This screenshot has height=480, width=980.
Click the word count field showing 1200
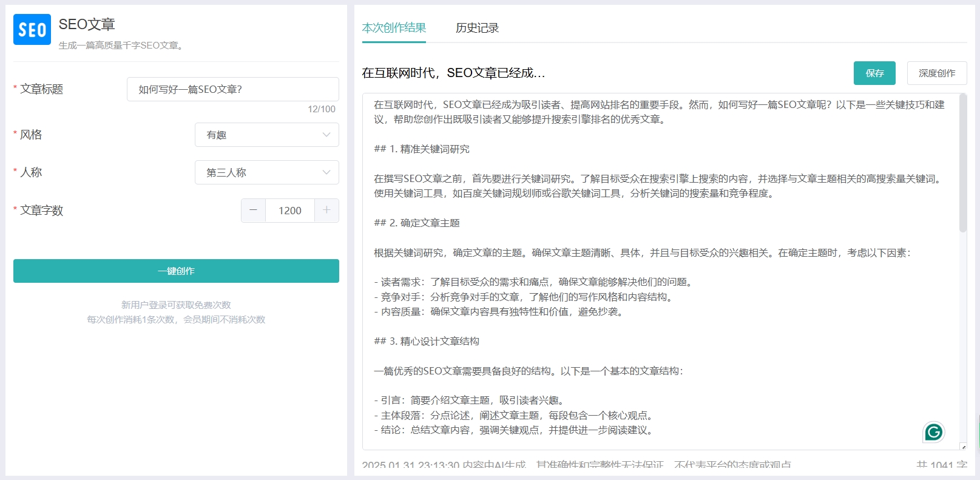[290, 211]
